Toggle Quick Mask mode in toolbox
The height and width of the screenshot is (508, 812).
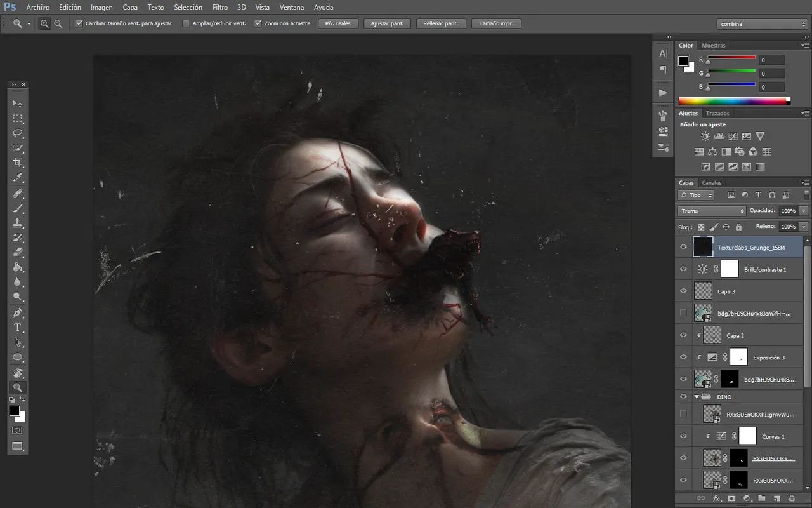pyautogui.click(x=18, y=431)
